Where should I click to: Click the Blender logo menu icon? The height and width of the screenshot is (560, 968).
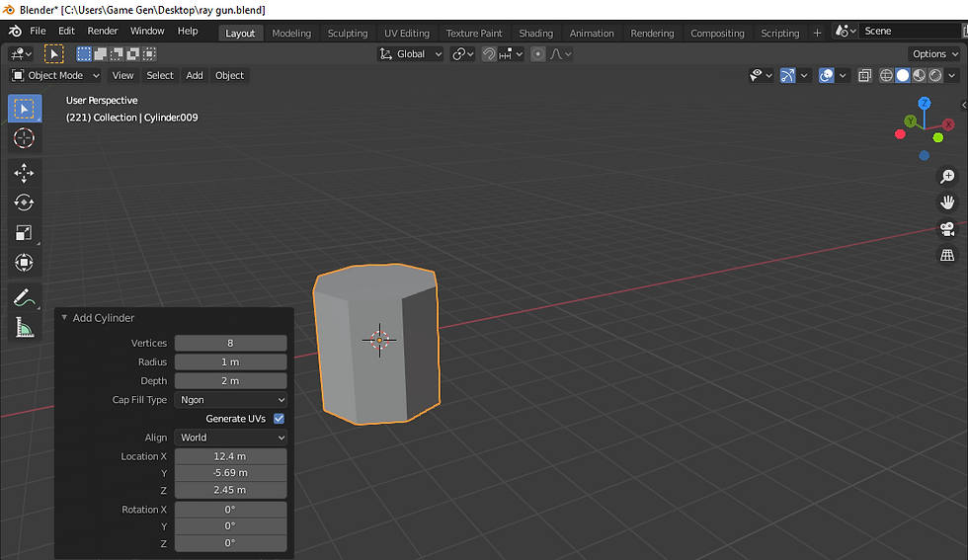pyautogui.click(x=15, y=31)
